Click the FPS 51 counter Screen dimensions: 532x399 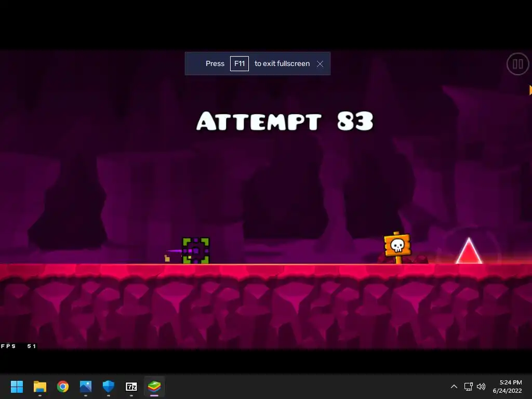click(x=18, y=346)
